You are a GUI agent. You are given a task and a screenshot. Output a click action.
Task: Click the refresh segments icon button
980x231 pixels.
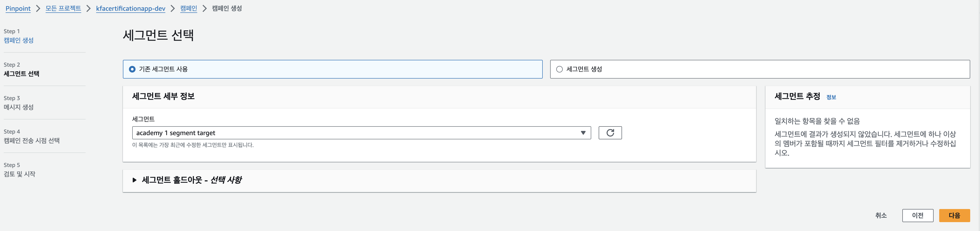click(610, 133)
